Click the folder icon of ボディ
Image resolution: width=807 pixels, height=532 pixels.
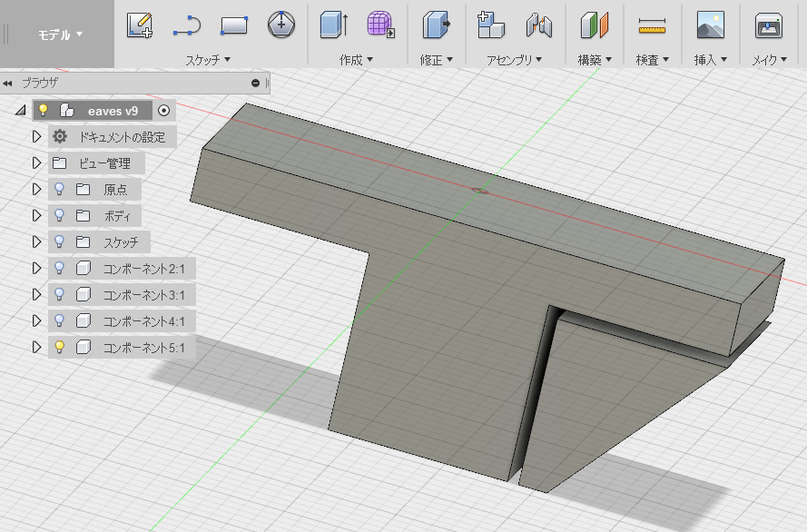(x=83, y=215)
